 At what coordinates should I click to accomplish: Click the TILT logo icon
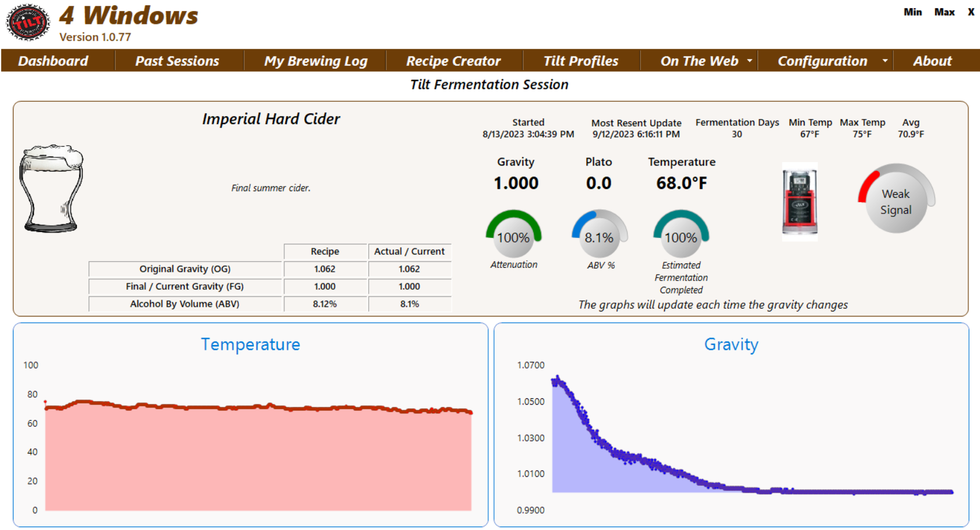(27, 23)
